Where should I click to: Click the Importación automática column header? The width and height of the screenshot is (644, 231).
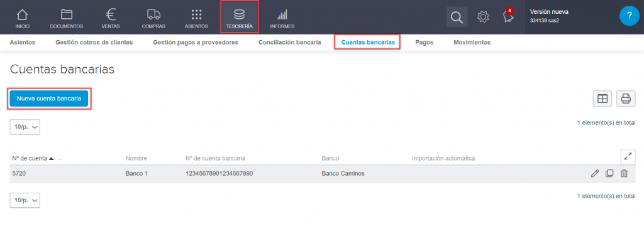[x=443, y=159]
